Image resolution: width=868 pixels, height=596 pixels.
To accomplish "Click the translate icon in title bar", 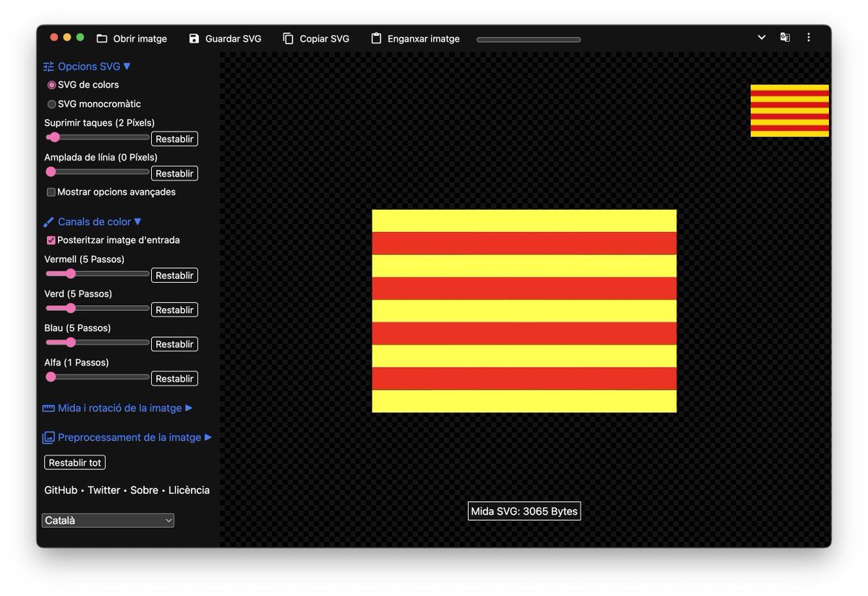I will pos(785,37).
